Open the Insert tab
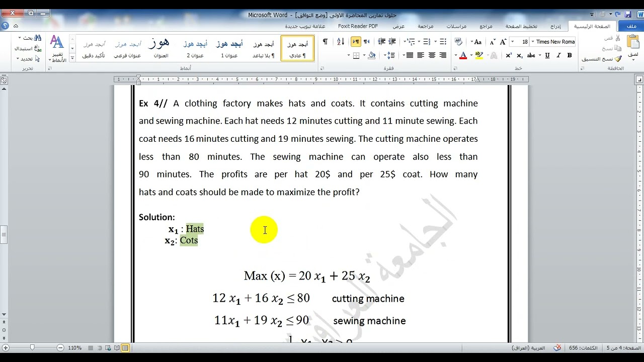The height and width of the screenshot is (362, 644). tap(555, 26)
